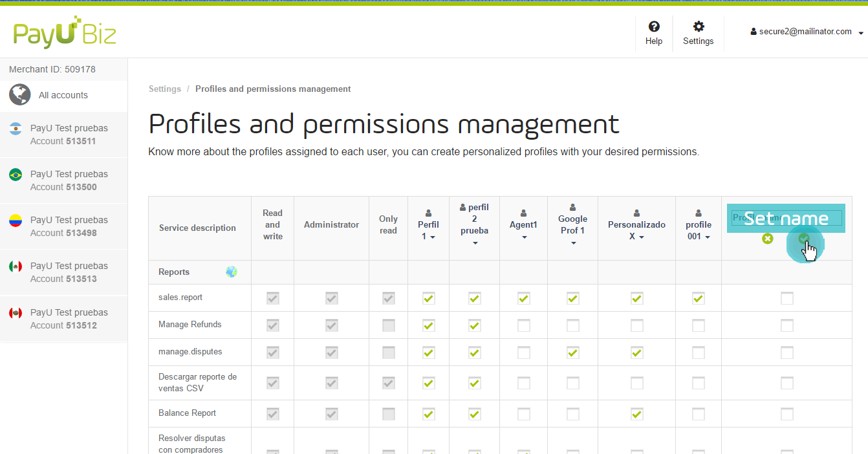This screenshot has width=868, height=454.
Task: Open Help via the question mark icon
Action: tap(654, 27)
